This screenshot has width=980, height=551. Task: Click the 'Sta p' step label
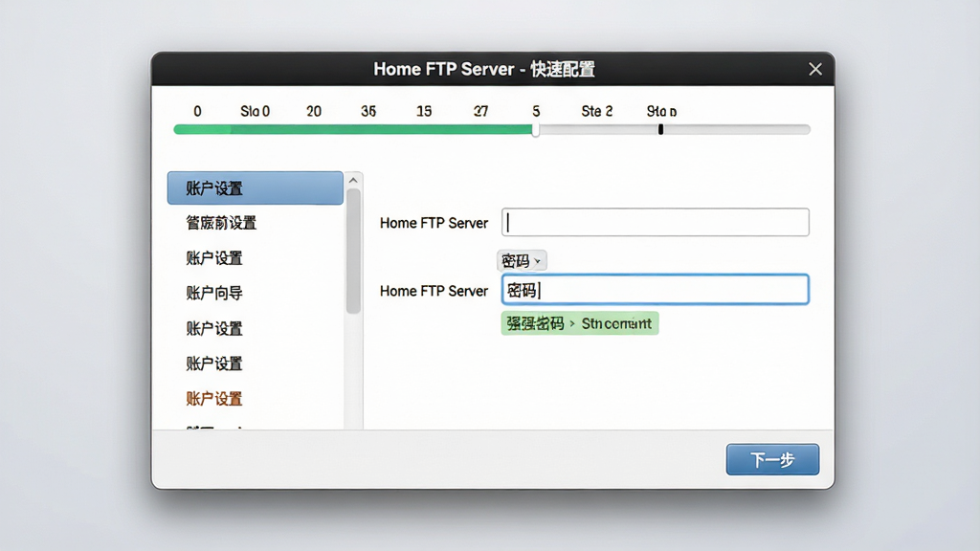[x=661, y=111]
